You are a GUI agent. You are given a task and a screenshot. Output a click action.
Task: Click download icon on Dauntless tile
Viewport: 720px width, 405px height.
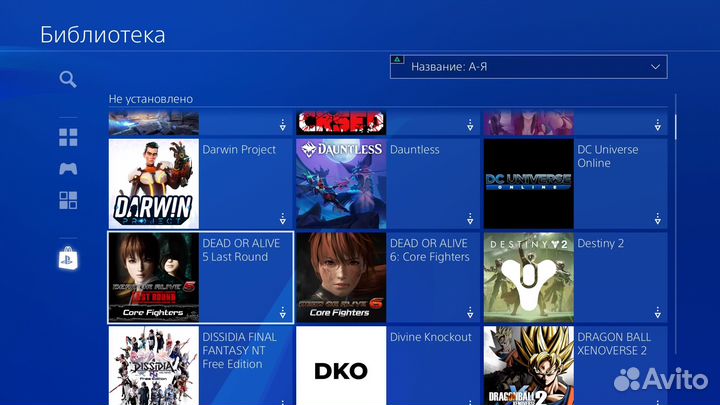(x=470, y=219)
